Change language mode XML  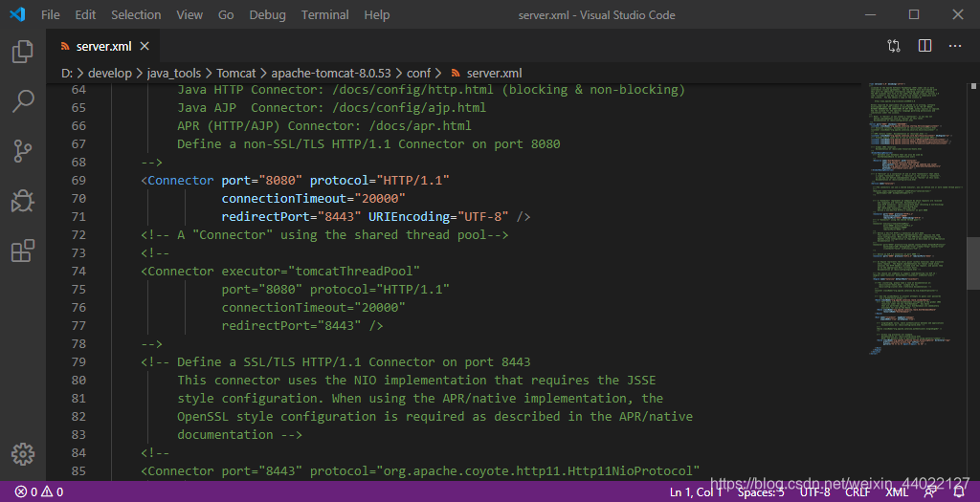pos(896,492)
